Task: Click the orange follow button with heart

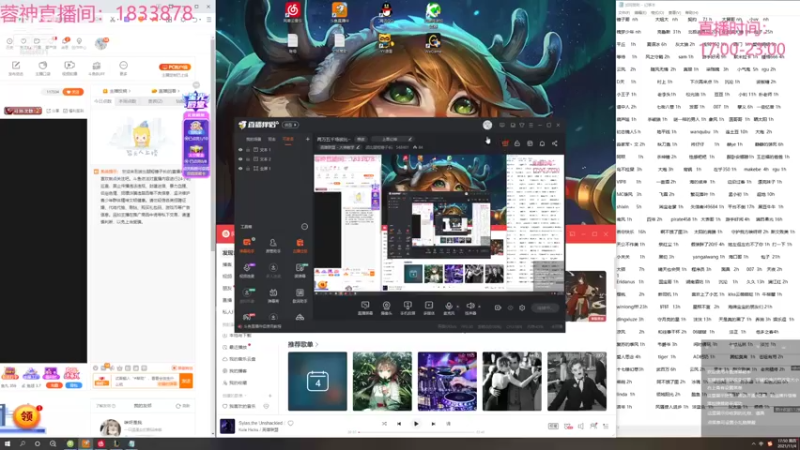Action: click(x=73, y=92)
